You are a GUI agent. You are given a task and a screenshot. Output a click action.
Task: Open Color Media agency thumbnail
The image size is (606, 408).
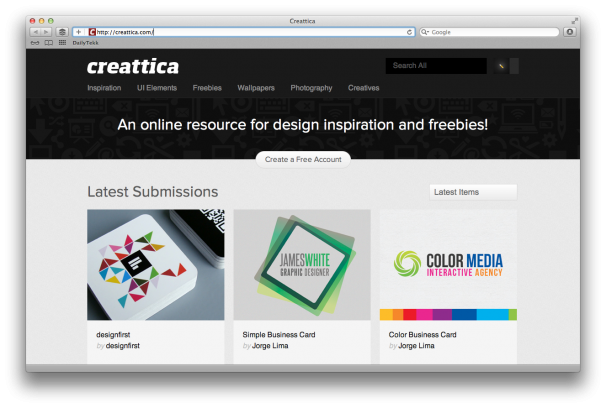[448, 265]
